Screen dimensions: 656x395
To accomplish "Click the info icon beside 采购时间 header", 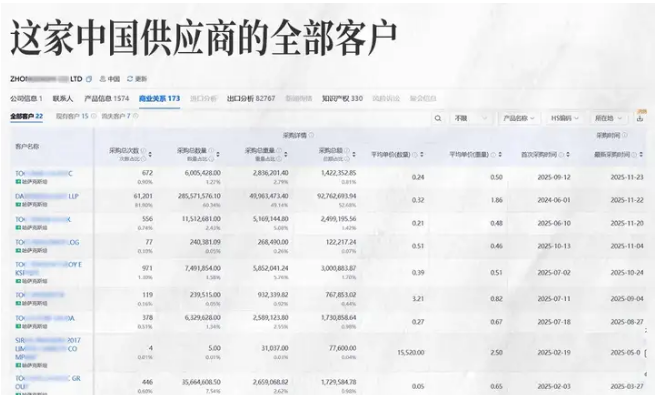I will pyautogui.click(x=625, y=135).
